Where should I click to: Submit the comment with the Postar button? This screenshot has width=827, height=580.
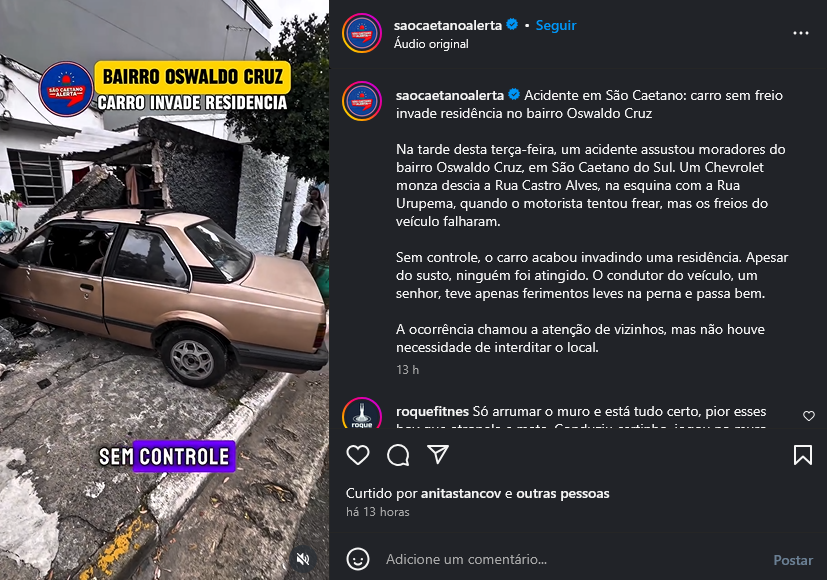(793, 560)
